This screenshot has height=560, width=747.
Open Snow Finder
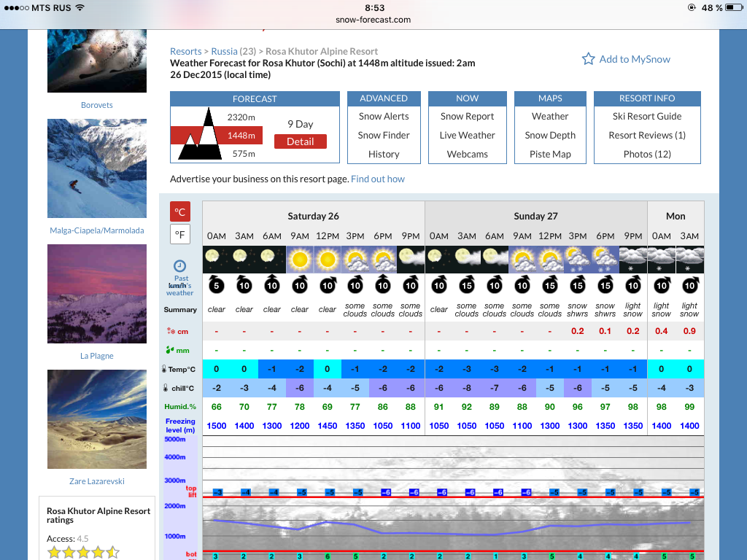[384, 135]
